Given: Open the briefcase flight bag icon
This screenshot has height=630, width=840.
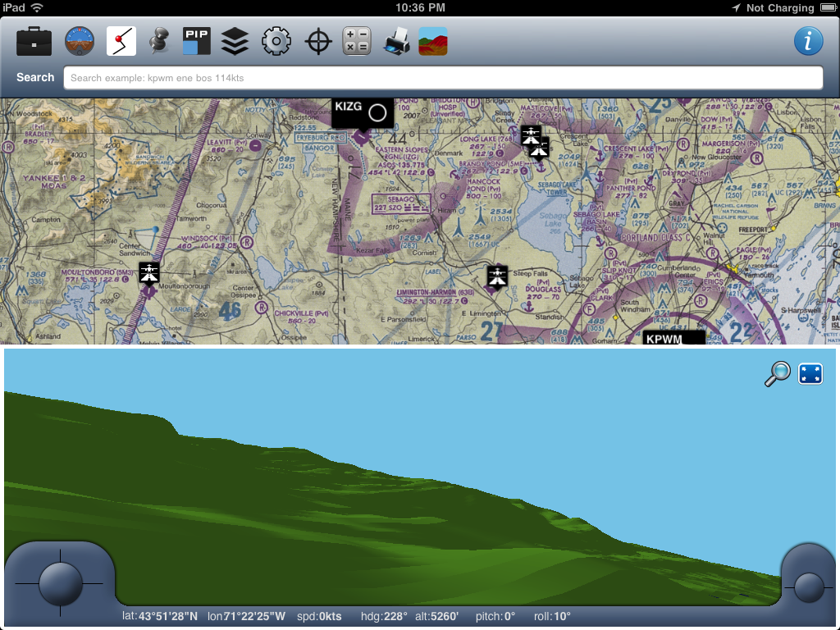Looking at the screenshot, I should tap(34, 41).
